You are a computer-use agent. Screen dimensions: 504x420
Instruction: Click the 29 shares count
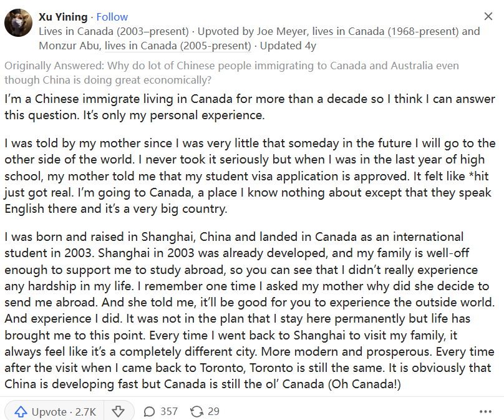pyautogui.click(x=213, y=411)
